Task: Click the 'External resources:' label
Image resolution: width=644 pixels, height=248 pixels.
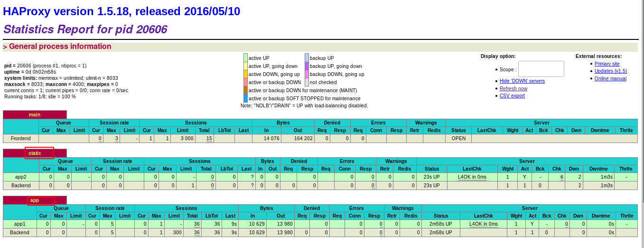Action: tap(598, 56)
